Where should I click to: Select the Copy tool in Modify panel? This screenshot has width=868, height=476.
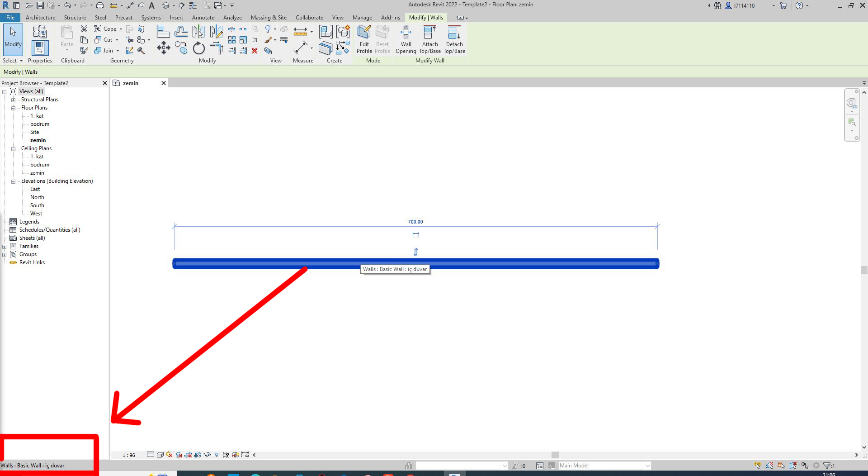pos(181,48)
